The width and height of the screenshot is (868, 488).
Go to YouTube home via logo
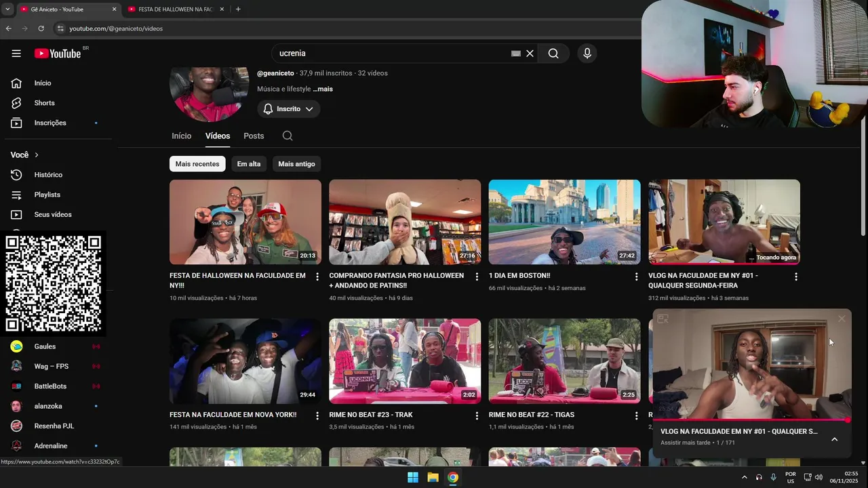[x=58, y=54]
